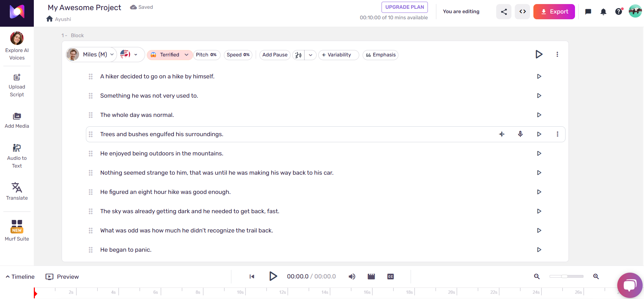Open Murf Suite
The width and height of the screenshot is (644, 299).
click(17, 230)
